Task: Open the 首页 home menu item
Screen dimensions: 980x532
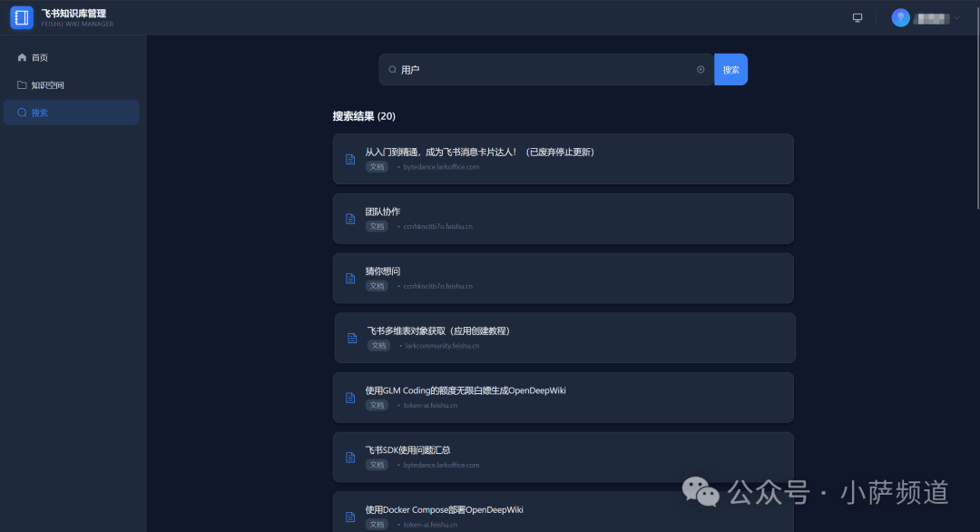Action: pos(72,57)
